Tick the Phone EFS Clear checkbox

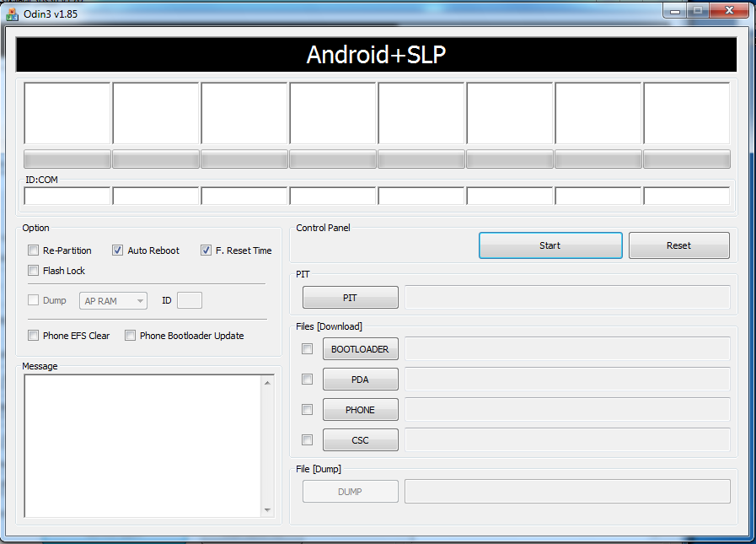[33, 335]
